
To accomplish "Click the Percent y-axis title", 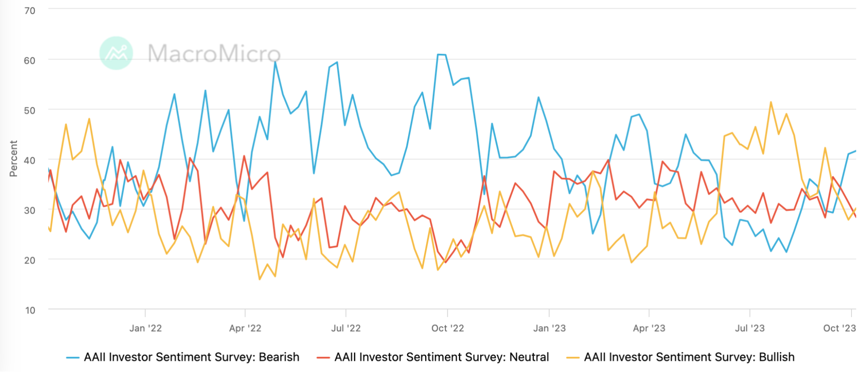I will point(13,158).
